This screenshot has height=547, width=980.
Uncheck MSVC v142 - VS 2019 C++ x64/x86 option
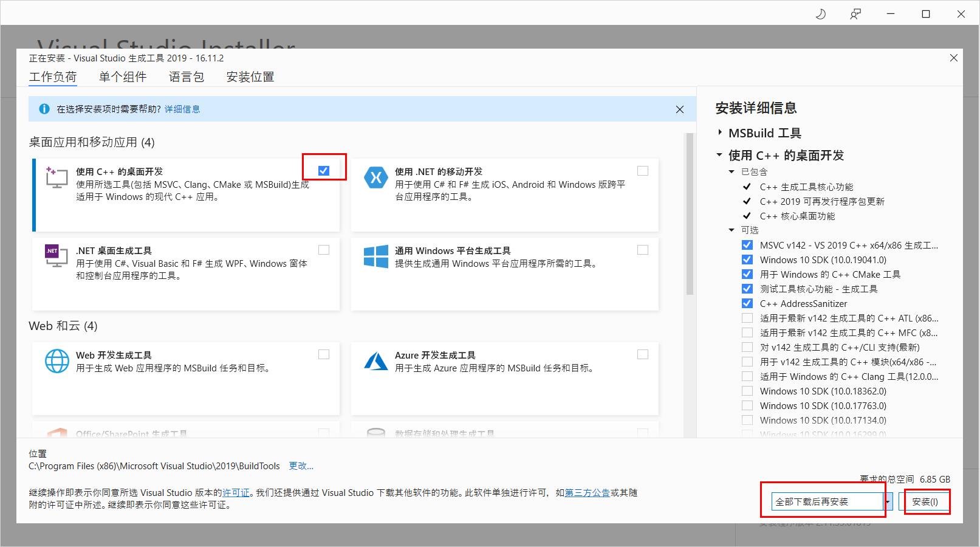click(747, 245)
